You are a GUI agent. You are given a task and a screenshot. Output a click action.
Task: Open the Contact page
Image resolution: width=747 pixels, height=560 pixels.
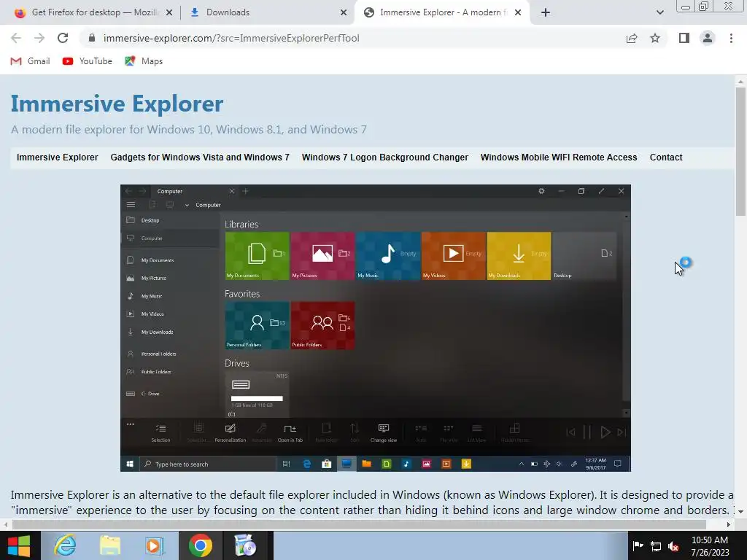click(666, 157)
